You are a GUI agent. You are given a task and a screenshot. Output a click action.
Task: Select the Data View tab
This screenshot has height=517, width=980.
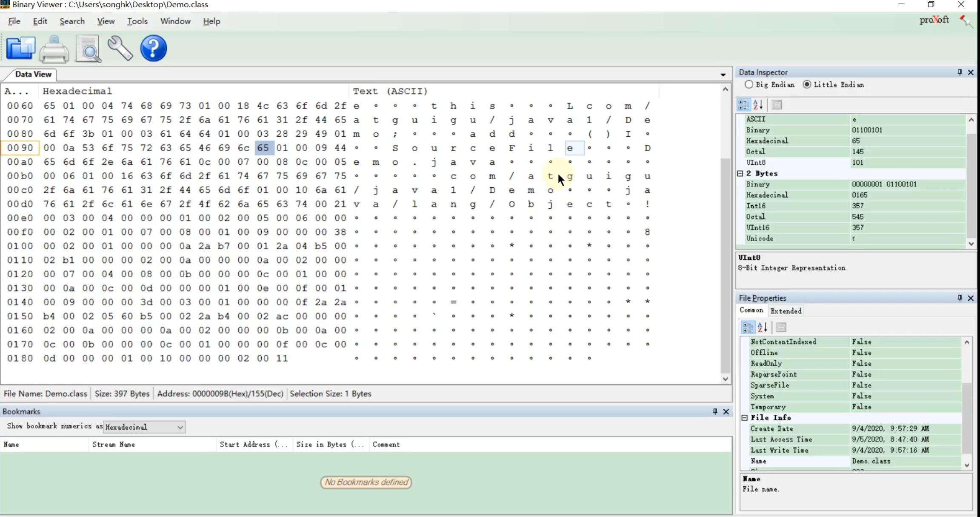pyautogui.click(x=33, y=74)
